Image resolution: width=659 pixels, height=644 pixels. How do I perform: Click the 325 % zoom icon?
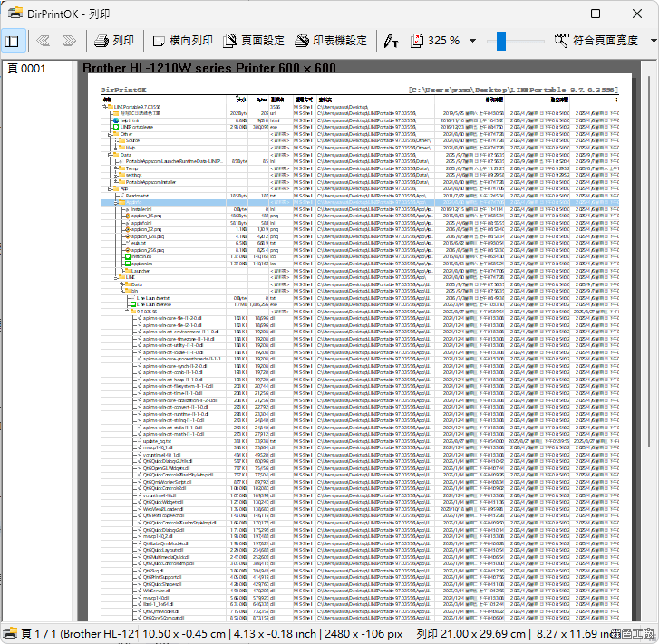pos(418,41)
